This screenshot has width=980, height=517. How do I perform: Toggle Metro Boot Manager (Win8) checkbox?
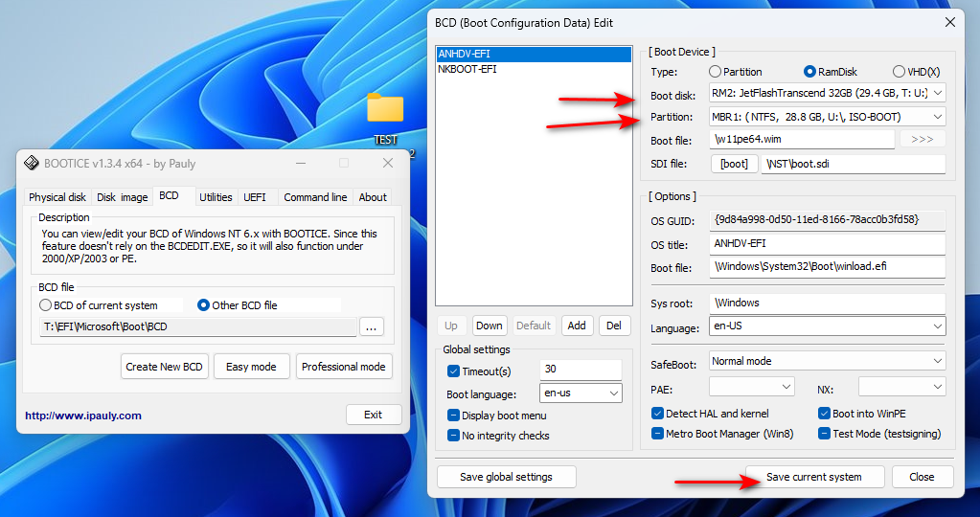pyautogui.click(x=657, y=434)
